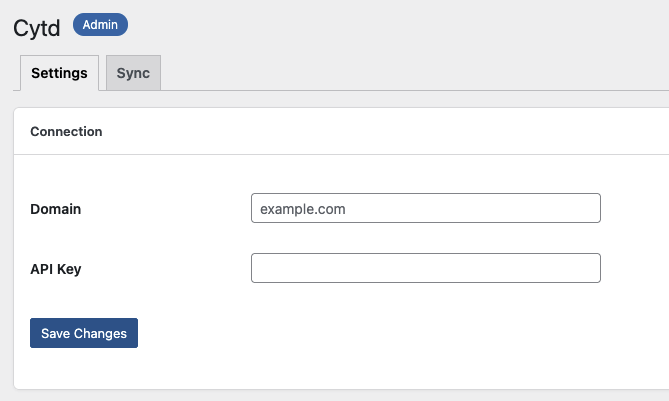This screenshot has height=401, width=669.
Task: Click the Connection section header
Action: 66,131
